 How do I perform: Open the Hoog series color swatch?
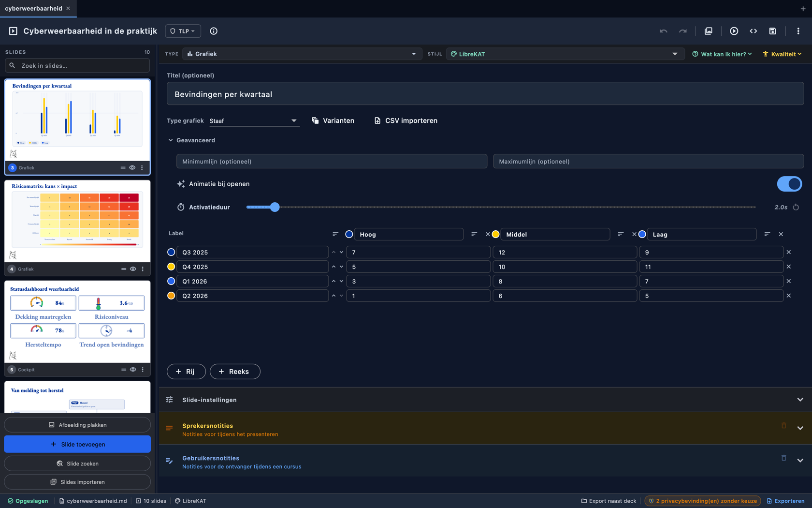tap(349, 234)
